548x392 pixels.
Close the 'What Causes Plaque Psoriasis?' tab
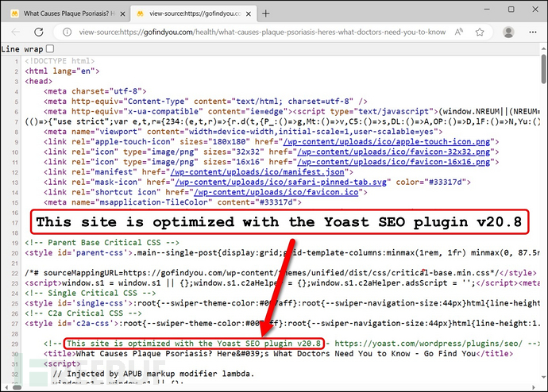click(122, 14)
